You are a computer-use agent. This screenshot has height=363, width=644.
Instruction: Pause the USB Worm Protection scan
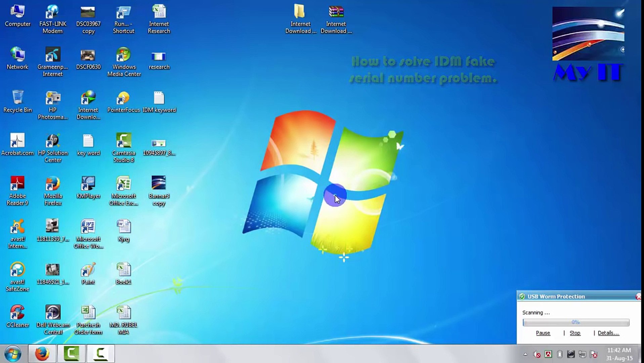click(x=543, y=333)
